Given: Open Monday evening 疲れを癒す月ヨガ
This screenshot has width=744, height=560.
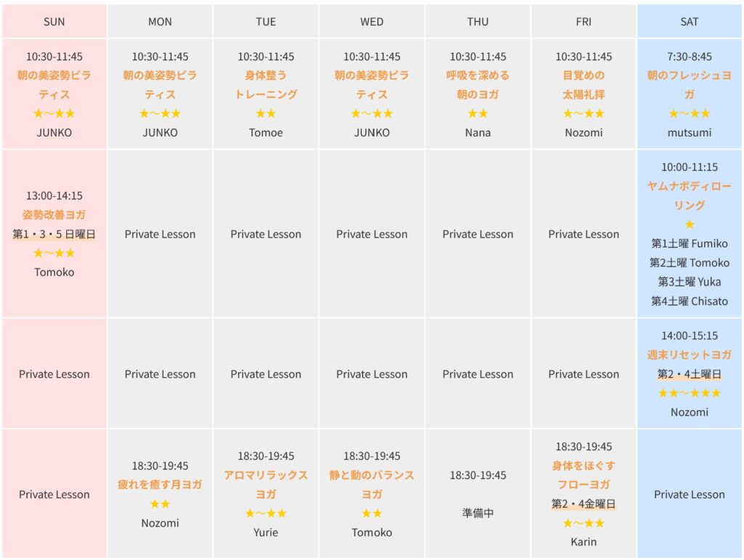Looking at the screenshot, I should 160,484.
